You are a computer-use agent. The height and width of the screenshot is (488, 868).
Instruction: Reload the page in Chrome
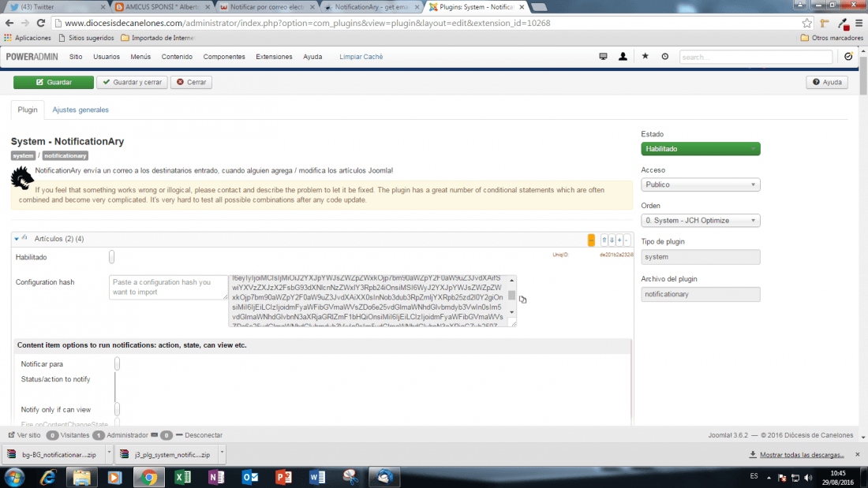(40, 23)
